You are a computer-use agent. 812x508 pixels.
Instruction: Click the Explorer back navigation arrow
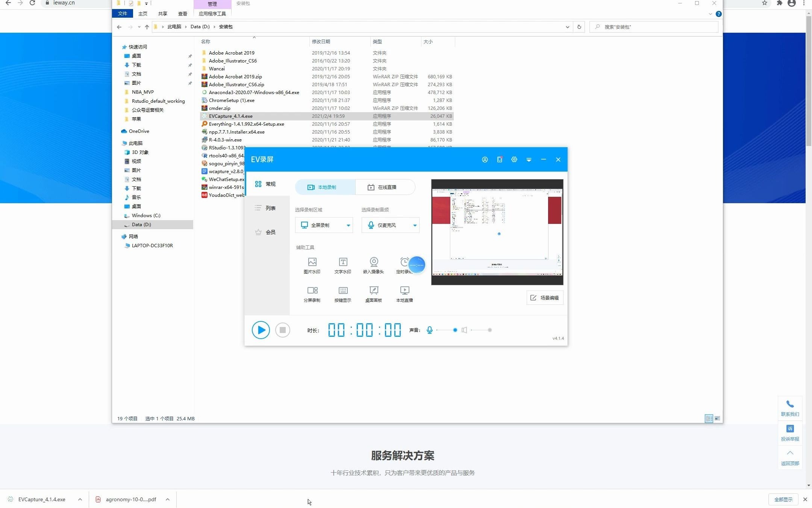pyautogui.click(x=119, y=27)
